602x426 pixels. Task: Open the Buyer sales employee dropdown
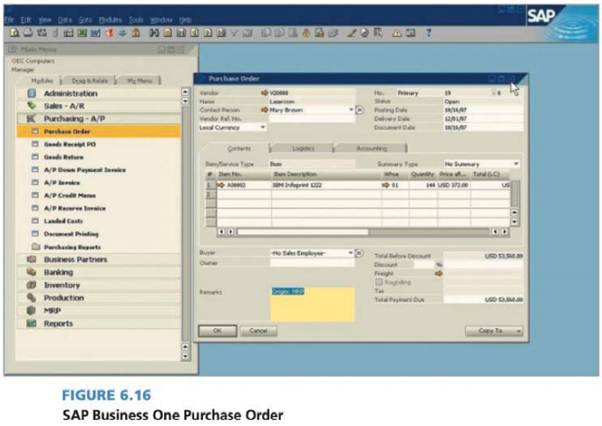click(x=350, y=253)
